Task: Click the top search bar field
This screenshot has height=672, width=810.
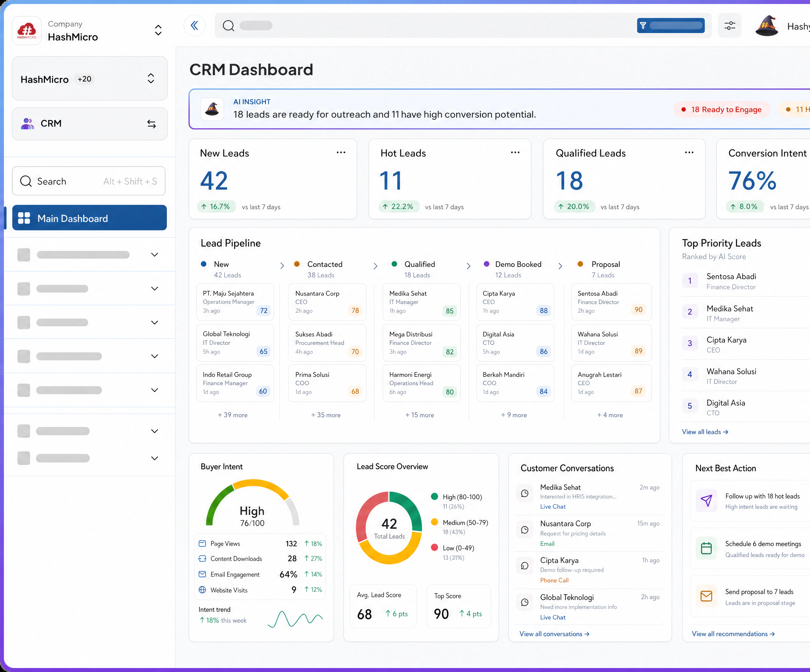Action: click(463, 25)
